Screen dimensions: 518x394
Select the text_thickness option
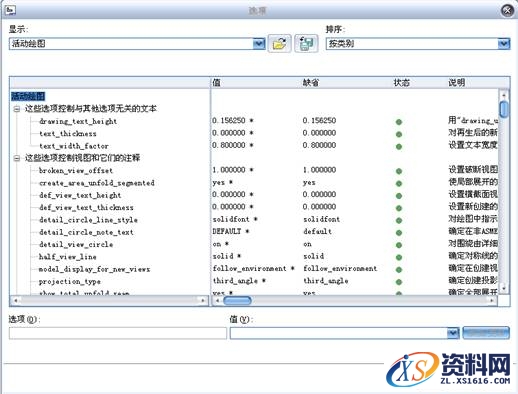(68, 133)
